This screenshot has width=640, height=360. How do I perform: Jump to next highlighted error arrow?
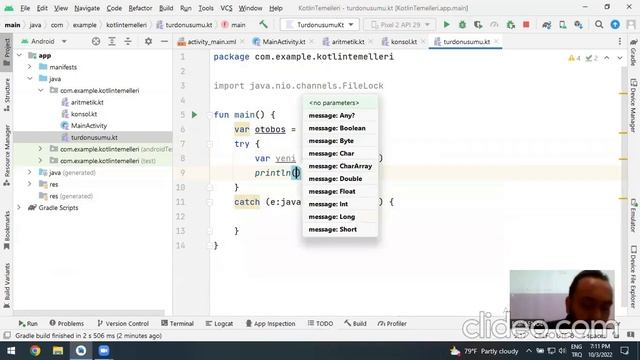click(620, 58)
